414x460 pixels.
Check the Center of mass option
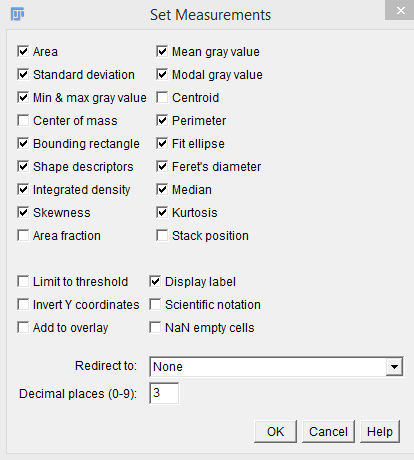23,120
